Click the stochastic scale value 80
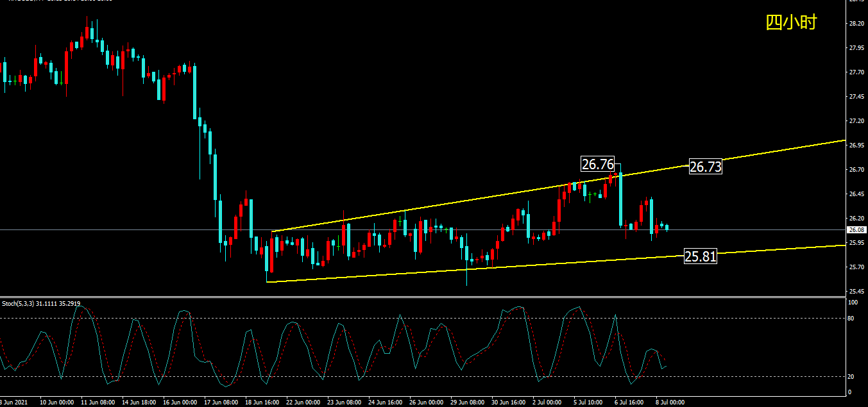 852,318
